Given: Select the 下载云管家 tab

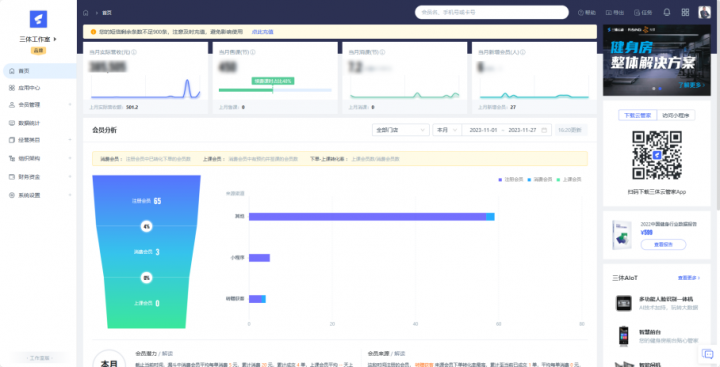Looking at the screenshot, I should [638, 116].
